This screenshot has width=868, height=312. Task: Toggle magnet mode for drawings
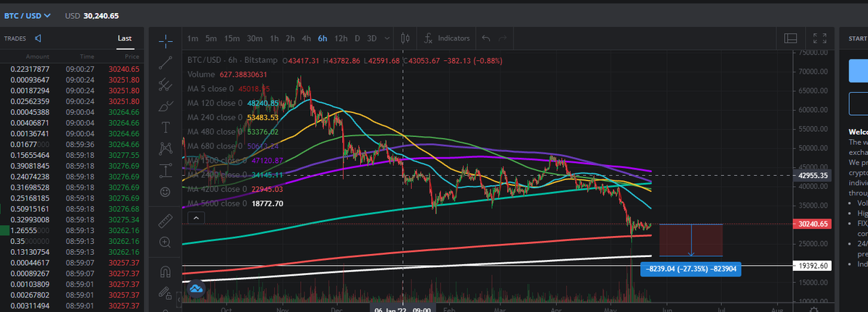pos(166,272)
